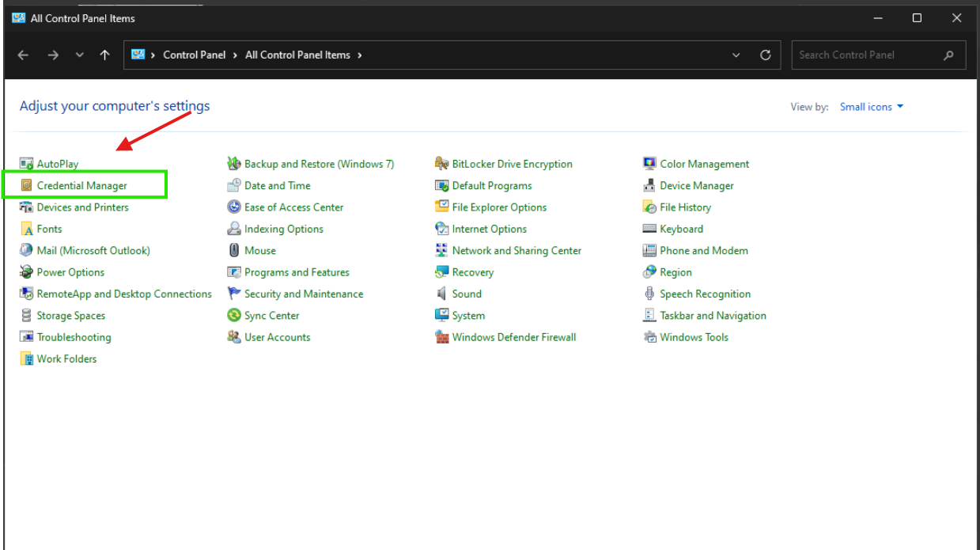
Task: Click the Power Options icon
Action: click(x=26, y=272)
